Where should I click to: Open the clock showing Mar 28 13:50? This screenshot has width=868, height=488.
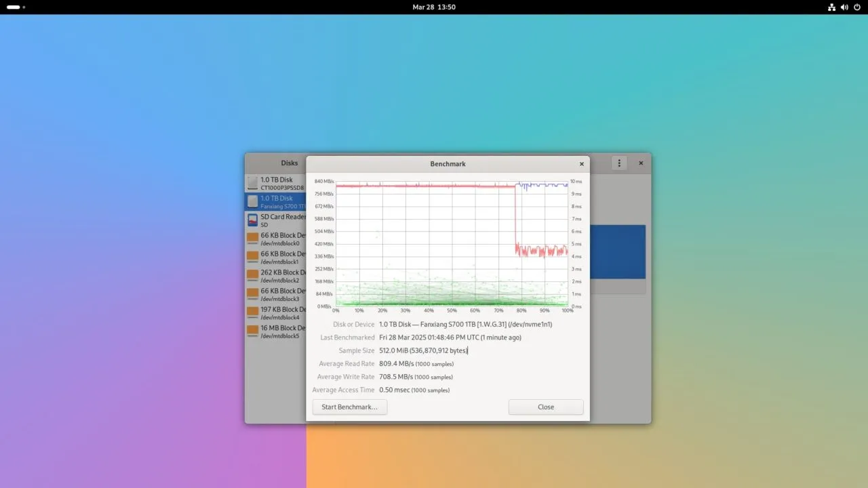point(434,7)
